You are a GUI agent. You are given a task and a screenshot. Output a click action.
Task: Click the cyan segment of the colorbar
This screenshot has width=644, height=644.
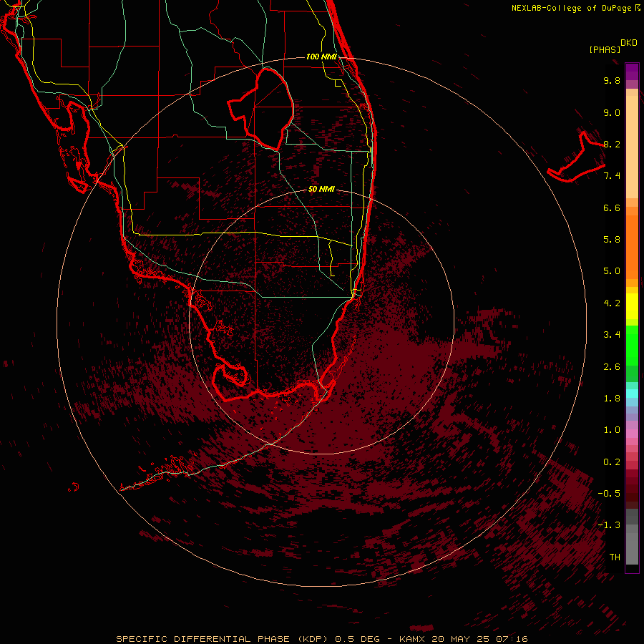632,394
